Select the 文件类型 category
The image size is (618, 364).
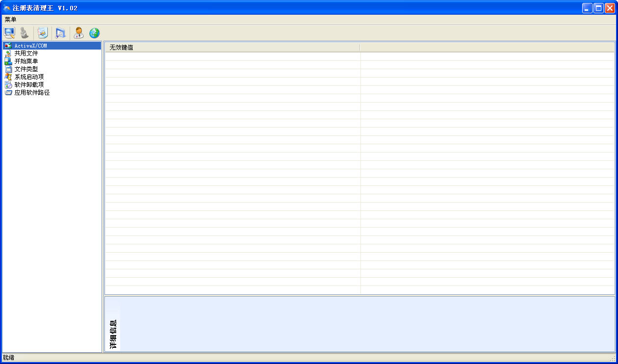(x=26, y=69)
